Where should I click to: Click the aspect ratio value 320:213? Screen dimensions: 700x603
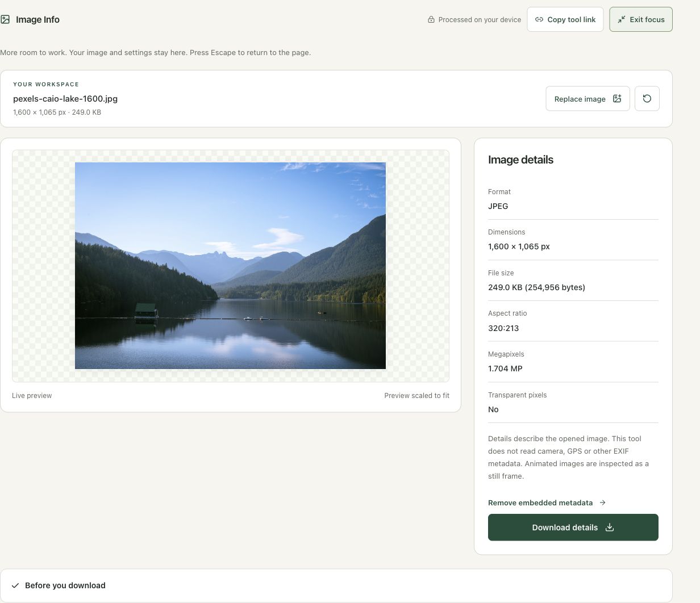click(503, 328)
